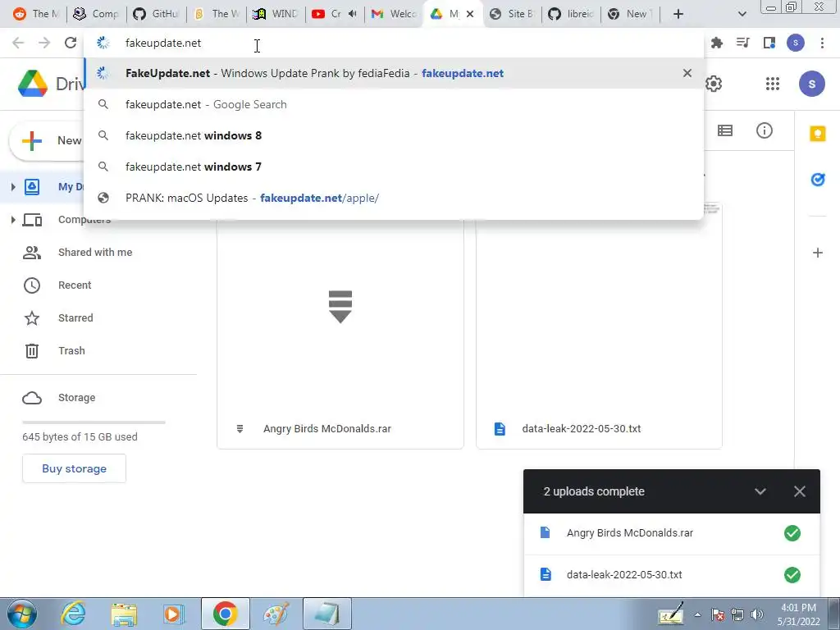
Task: Open the Google account avatar in Drive
Action: coord(811,84)
